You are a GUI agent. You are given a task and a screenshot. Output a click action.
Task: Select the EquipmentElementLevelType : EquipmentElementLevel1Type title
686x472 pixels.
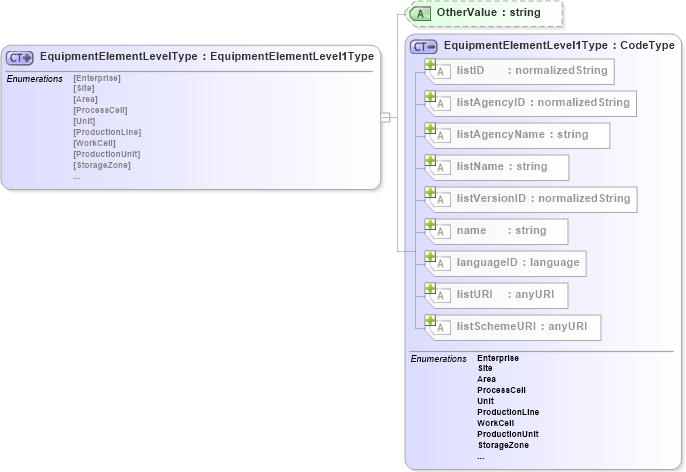click(207, 56)
